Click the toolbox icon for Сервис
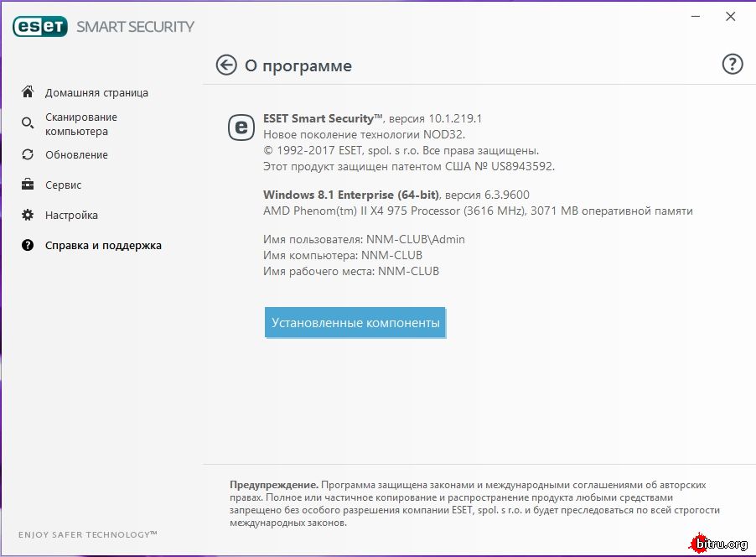Image resolution: width=756 pixels, height=557 pixels. [x=28, y=185]
